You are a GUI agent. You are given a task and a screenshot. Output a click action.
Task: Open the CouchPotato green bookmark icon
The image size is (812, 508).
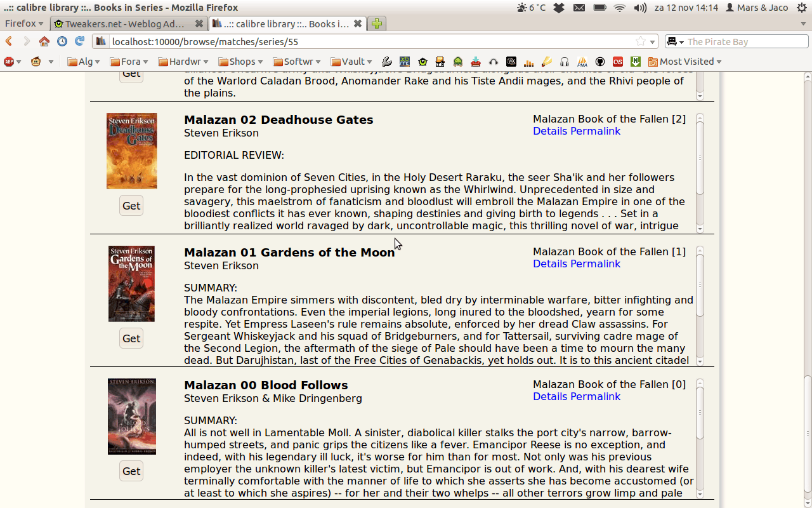pos(458,62)
